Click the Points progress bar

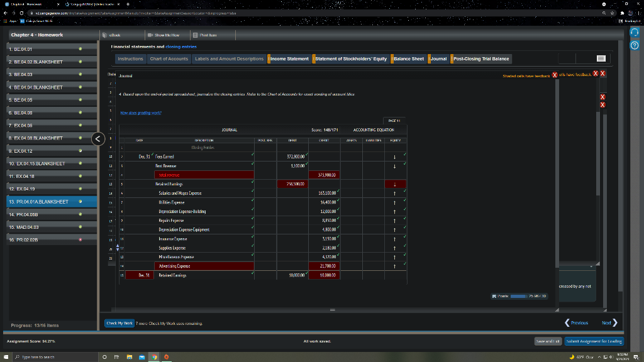tap(519, 296)
